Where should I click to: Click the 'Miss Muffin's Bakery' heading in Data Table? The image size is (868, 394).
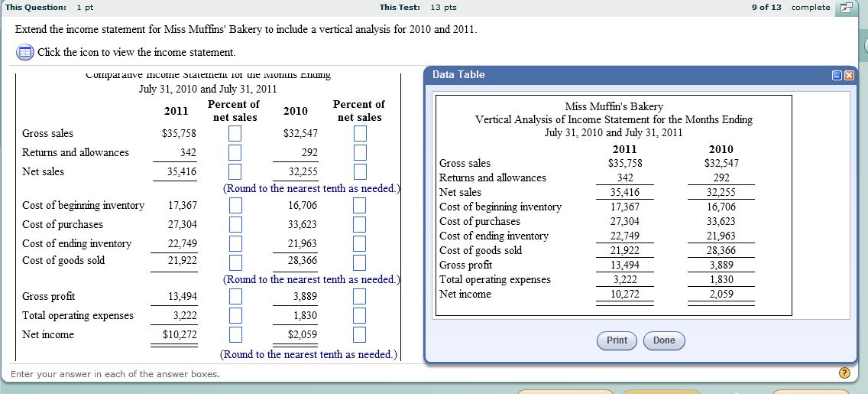[x=614, y=106]
